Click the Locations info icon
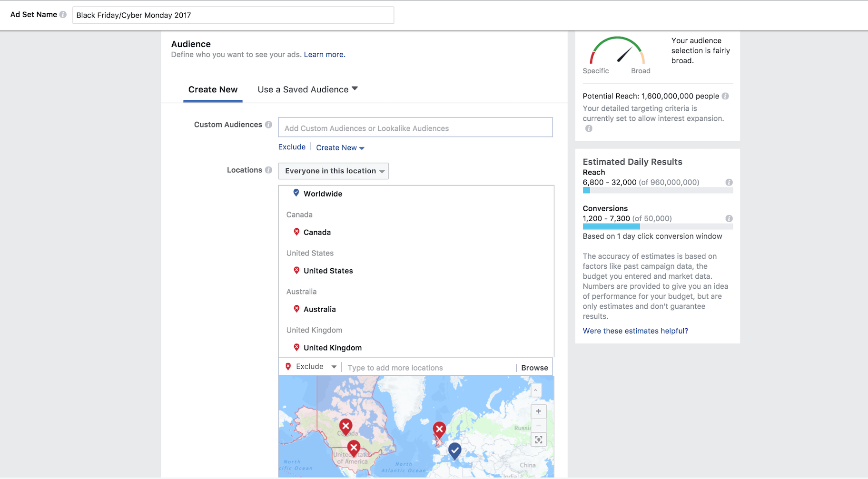 pos(268,170)
